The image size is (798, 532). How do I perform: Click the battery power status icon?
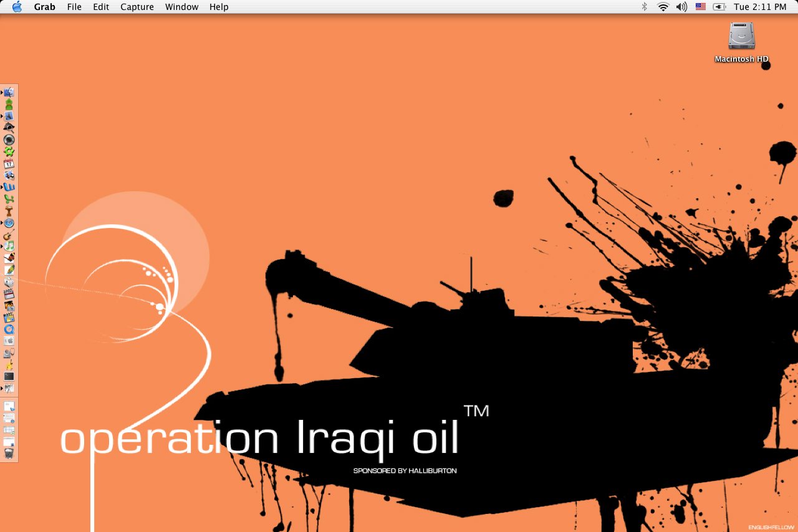(719, 7)
